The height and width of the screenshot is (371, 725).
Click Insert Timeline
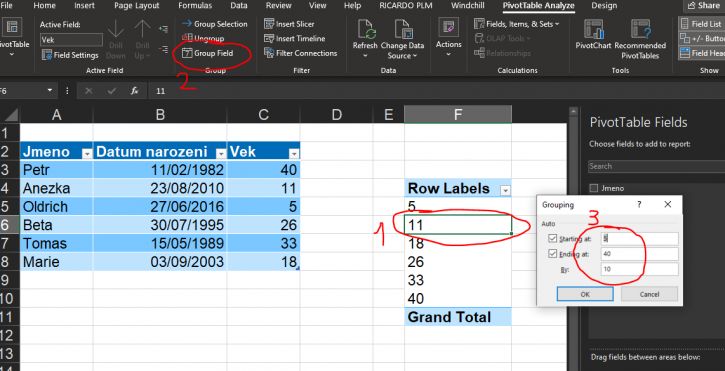coord(295,39)
